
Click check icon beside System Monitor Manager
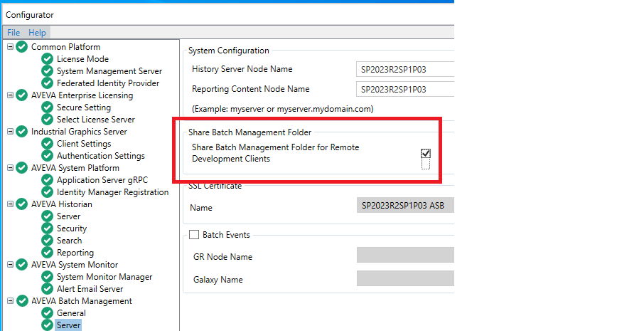click(47, 277)
